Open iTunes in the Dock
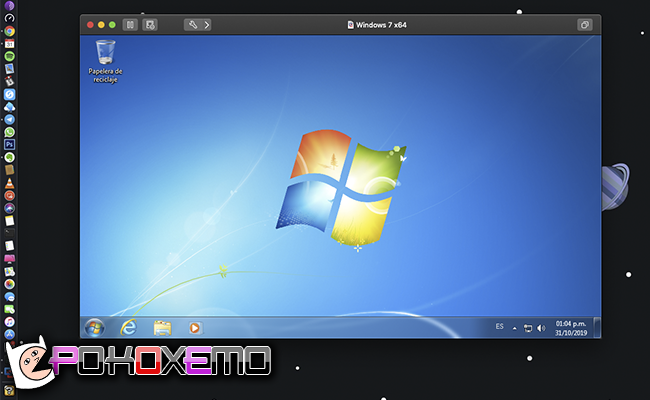The width and height of the screenshot is (650, 400). point(10,322)
